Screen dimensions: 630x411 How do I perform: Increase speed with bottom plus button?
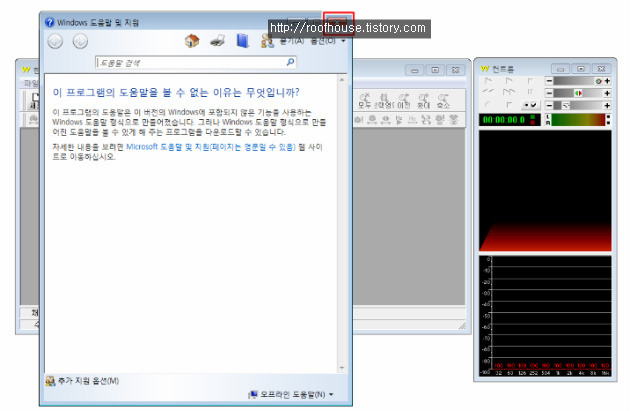(607, 105)
